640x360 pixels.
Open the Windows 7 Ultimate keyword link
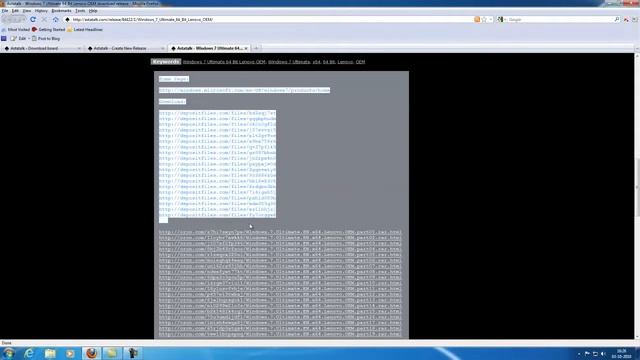pyautogui.click(x=289, y=62)
